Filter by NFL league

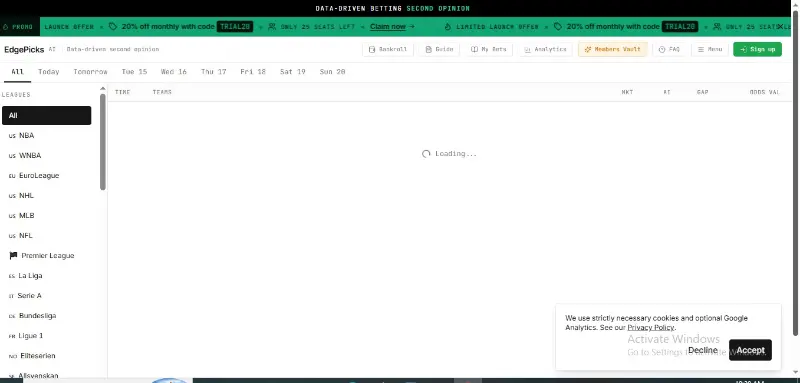[x=46, y=236]
